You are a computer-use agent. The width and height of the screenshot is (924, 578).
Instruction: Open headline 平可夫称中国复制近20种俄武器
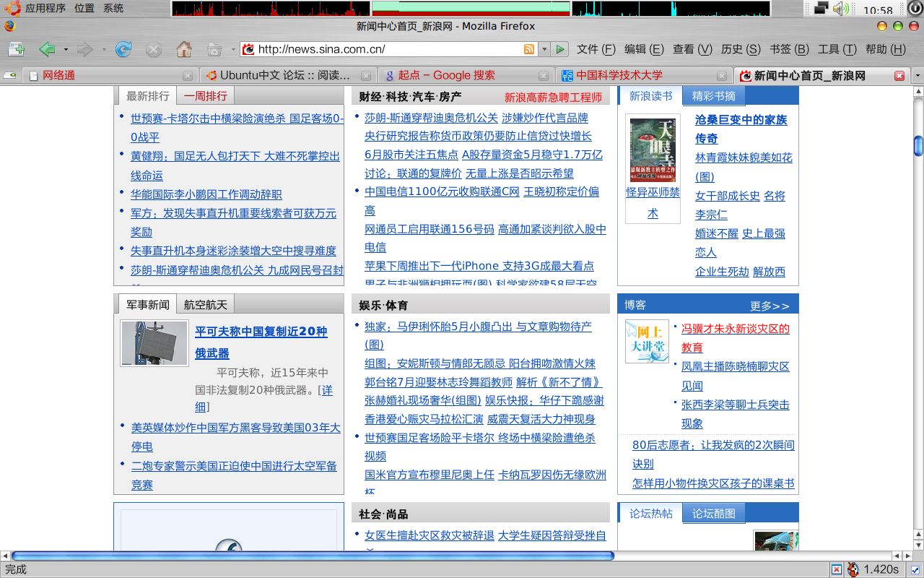coord(261,342)
